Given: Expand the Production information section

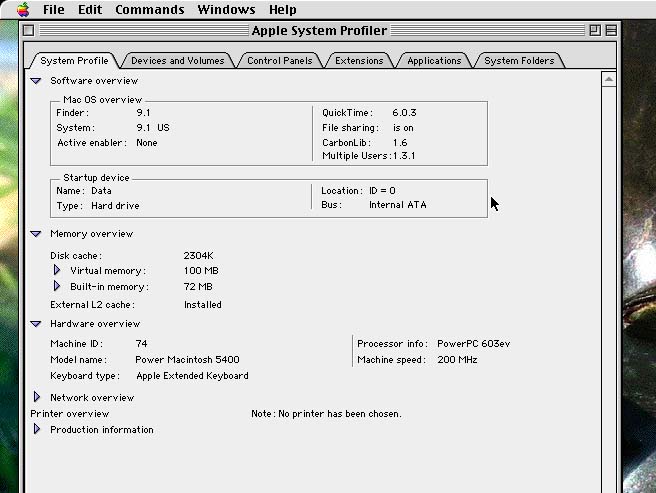Looking at the screenshot, I should 37,429.
